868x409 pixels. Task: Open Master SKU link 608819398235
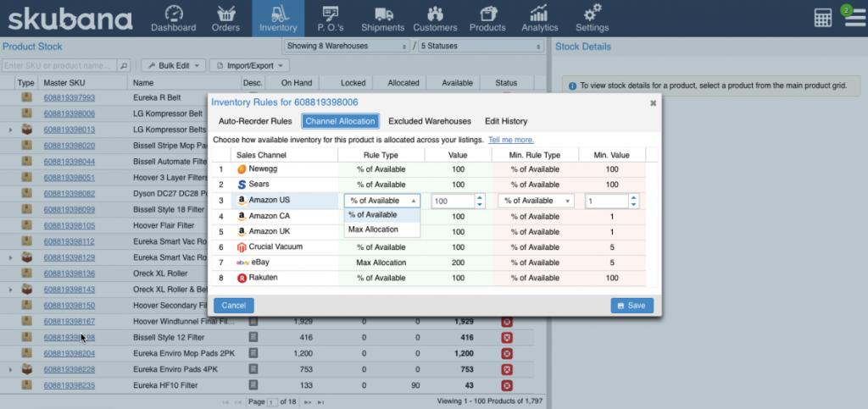click(x=70, y=385)
